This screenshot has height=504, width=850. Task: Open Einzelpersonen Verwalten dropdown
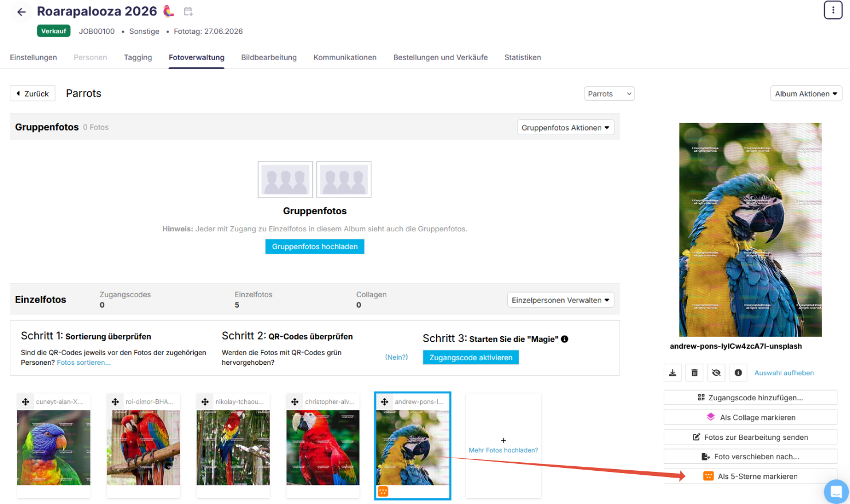560,300
